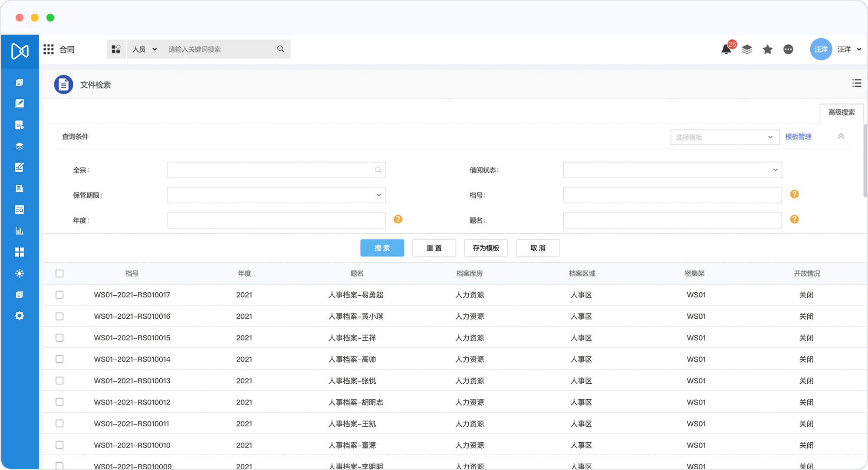Screen dimensions: 868x470
Task: Click the settings gear in sidebar
Action: click(20, 316)
